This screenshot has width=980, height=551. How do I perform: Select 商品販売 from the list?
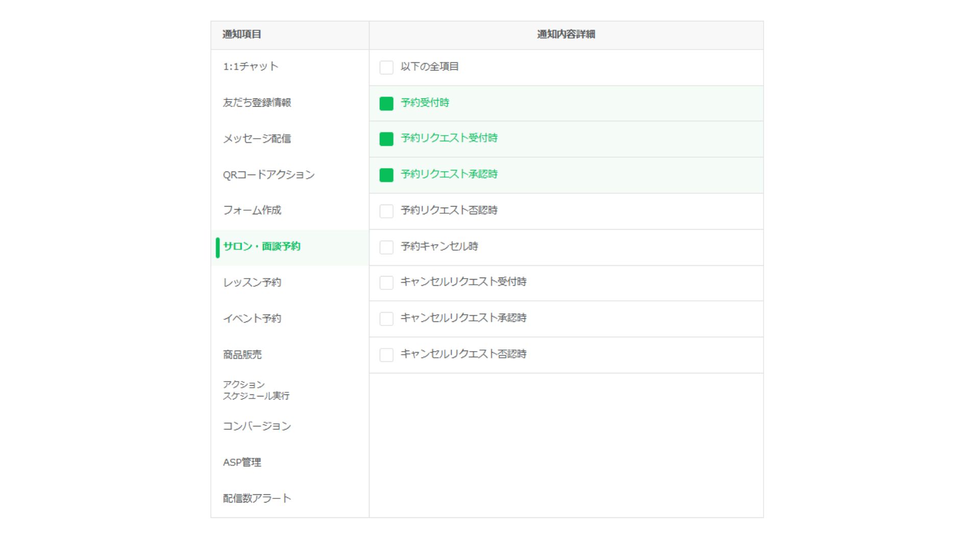click(242, 355)
